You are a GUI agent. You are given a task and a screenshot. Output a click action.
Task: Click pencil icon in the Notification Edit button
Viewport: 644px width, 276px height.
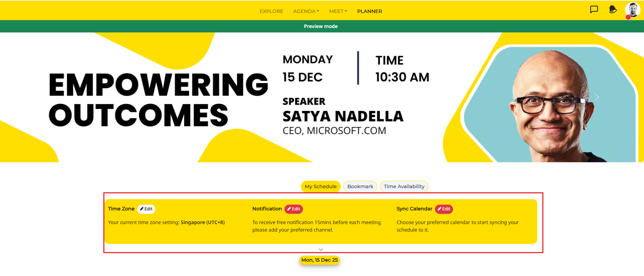(x=289, y=209)
